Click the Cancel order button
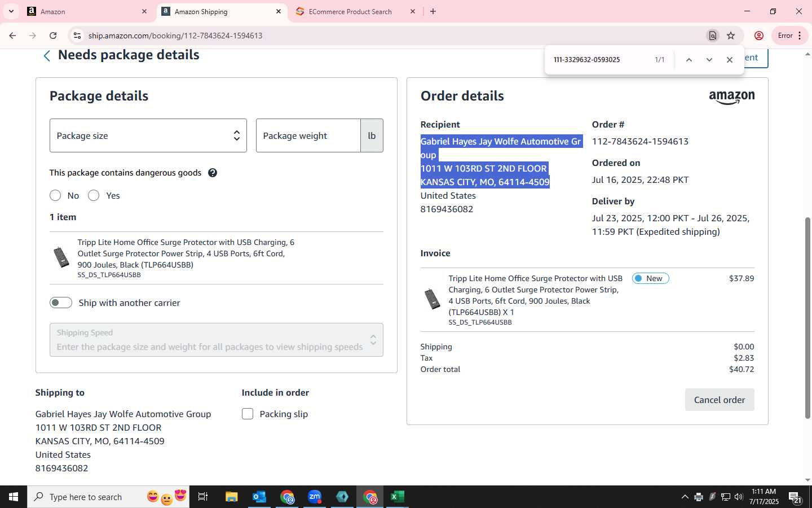Screen dimensions: 812x508 720,400
